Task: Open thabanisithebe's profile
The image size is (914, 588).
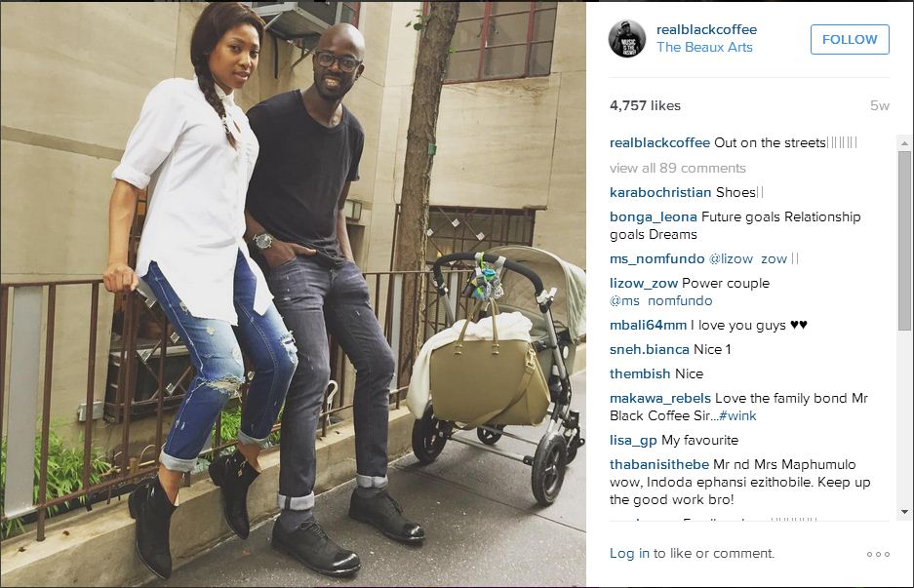Action: click(659, 464)
